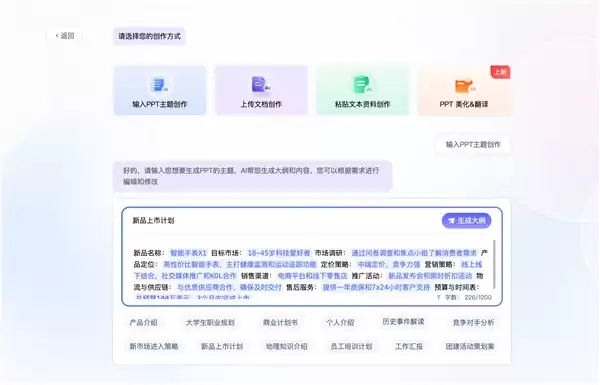Edit the 新品发布会和限时折扣活动 promotion value
Viewport: 600px width, 385px height.
point(430,276)
